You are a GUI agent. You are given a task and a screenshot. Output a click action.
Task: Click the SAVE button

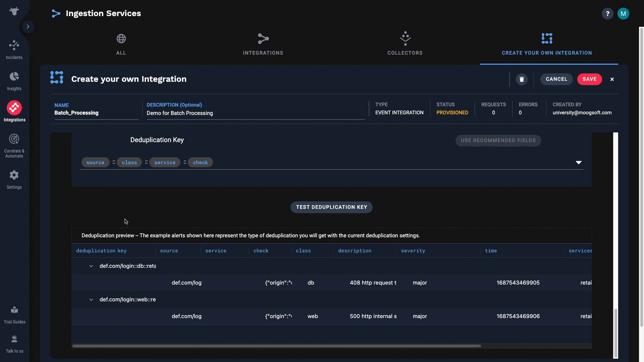589,79
